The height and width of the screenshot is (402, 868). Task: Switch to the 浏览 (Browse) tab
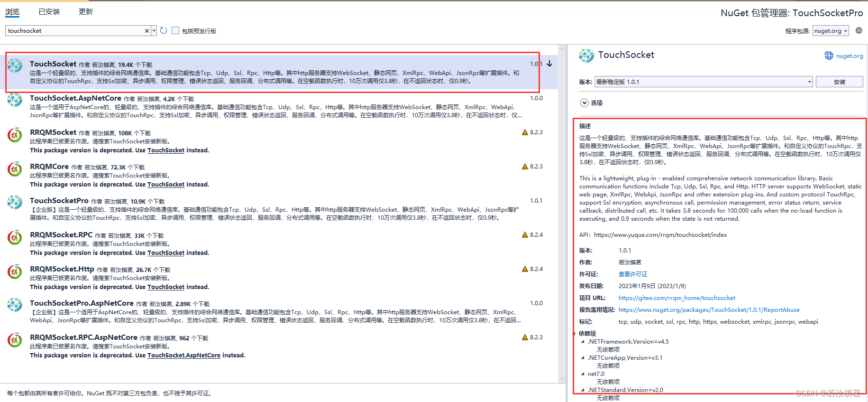tap(12, 12)
